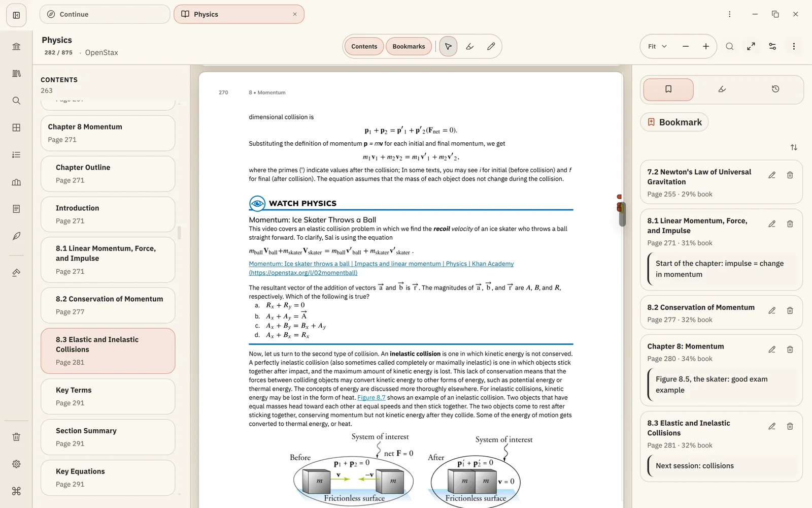Collapse the left sidebar panel
This screenshot has height=508, width=812.
pos(16,15)
